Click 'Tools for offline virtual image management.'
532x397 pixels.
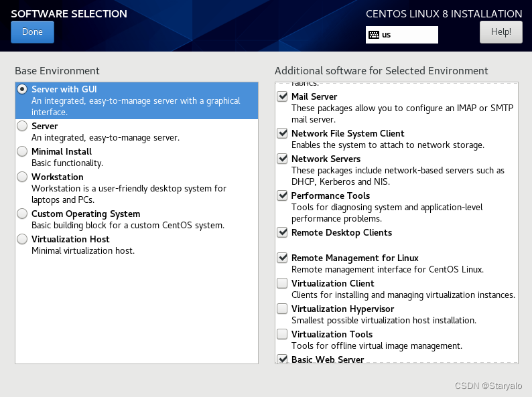pos(377,346)
